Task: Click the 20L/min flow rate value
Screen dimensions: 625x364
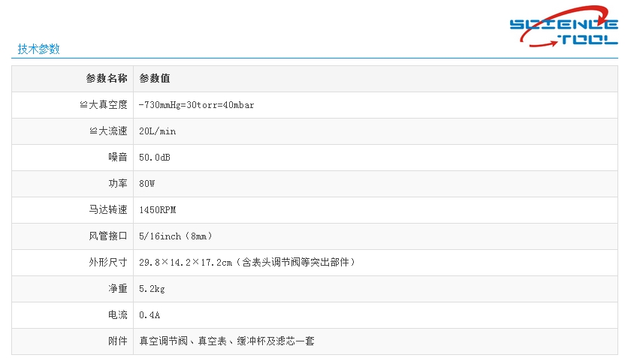Action: (158, 131)
